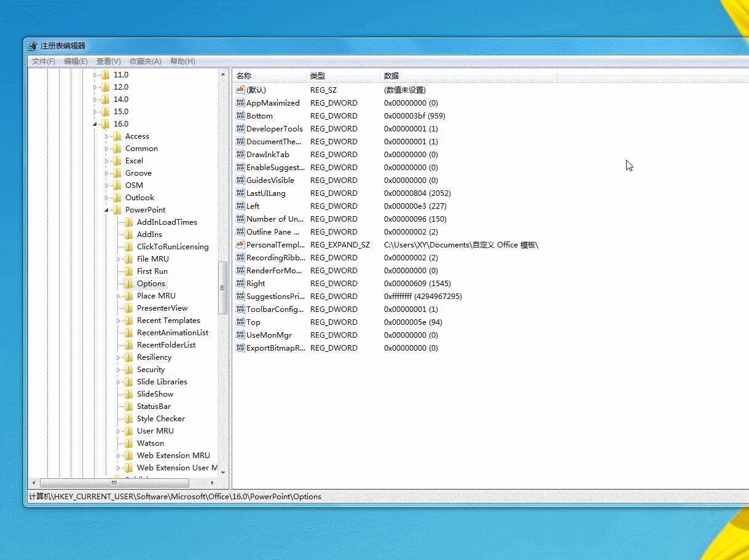
Task: Select the Groove key
Action: click(138, 173)
